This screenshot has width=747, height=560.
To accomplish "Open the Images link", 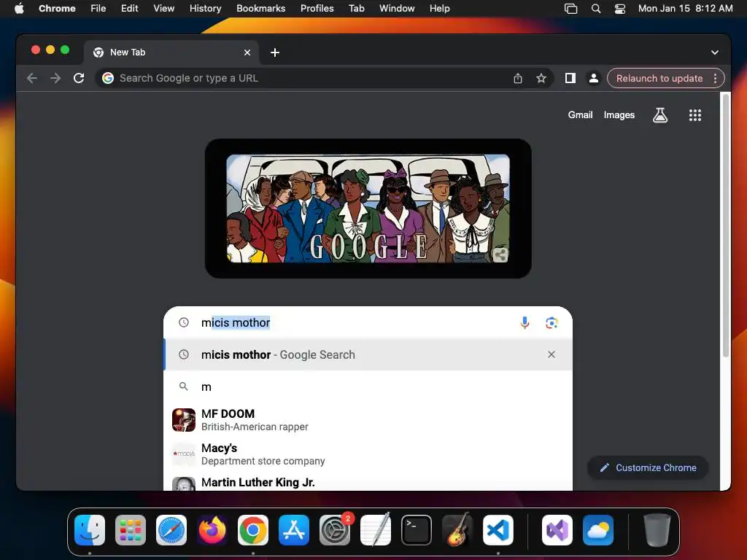I will pos(619,114).
